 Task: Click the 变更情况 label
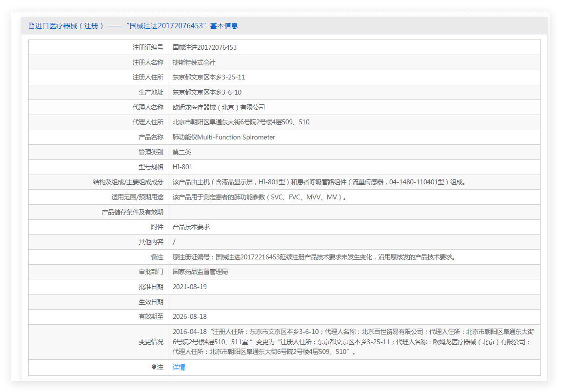coord(151,342)
